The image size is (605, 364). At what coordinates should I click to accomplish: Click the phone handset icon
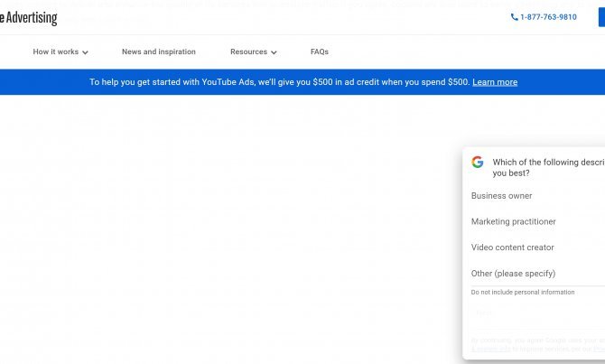tap(515, 17)
